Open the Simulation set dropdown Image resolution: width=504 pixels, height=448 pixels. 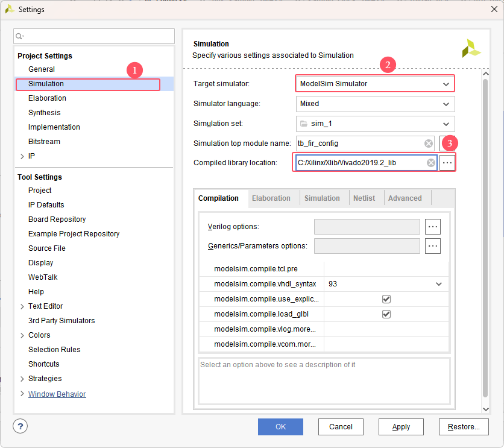[375, 124]
